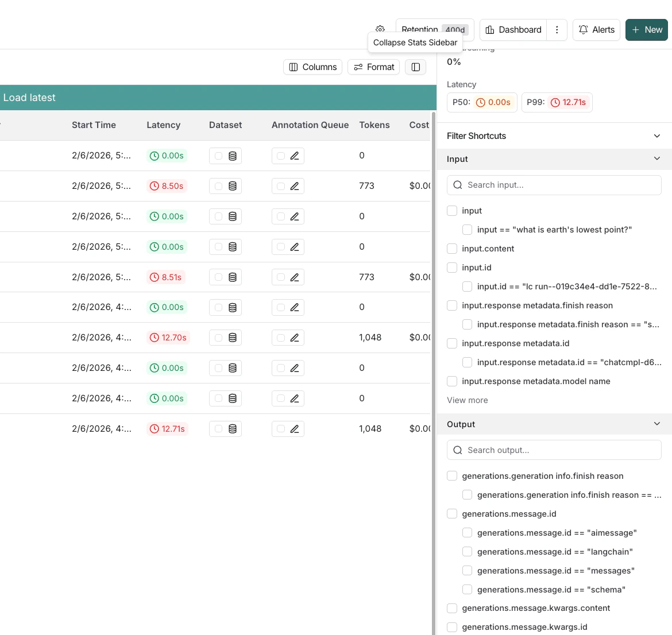The width and height of the screenshot is (672, 635).
Task: Click the Format icon
Action: pos(358,67)
